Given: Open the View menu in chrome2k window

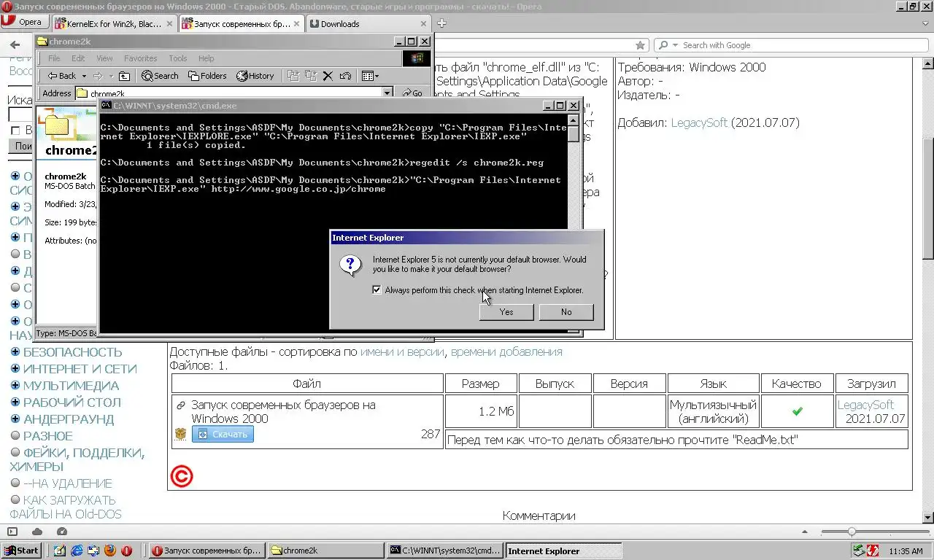Looking at the screenshot, I should pos(104,58).
